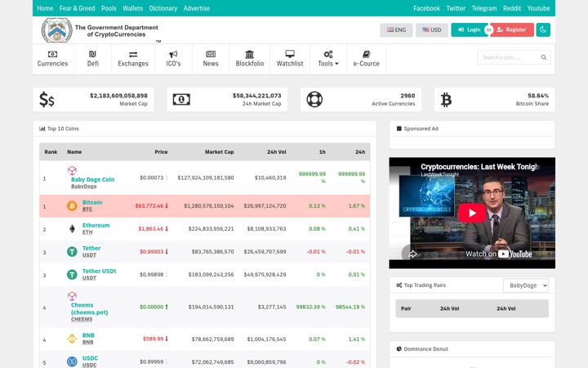588x368 pixels.
Task: Open Wallets from top menu
Action: click(133, 8)
